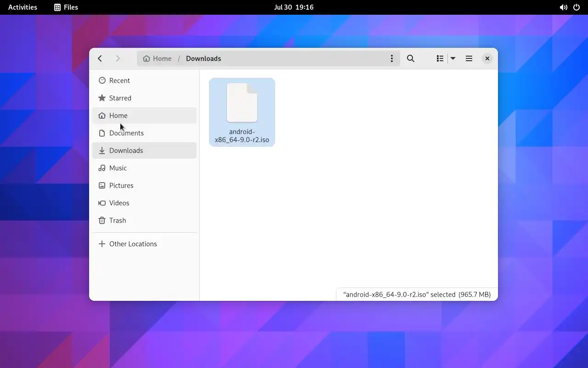Click the android-x86_64-9.0-r2.iso filename label
The height and width of the screenshot is (368, 588).
click(x=242, y=136)
